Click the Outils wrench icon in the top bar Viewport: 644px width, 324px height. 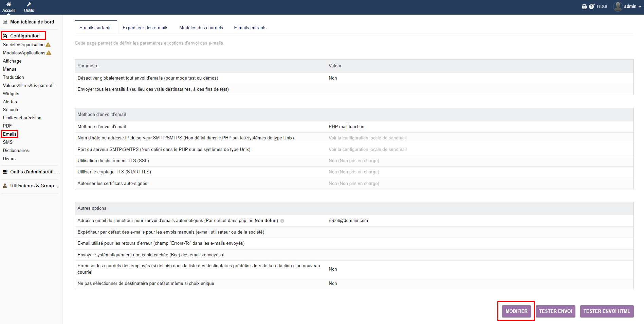tap(29, 4)
